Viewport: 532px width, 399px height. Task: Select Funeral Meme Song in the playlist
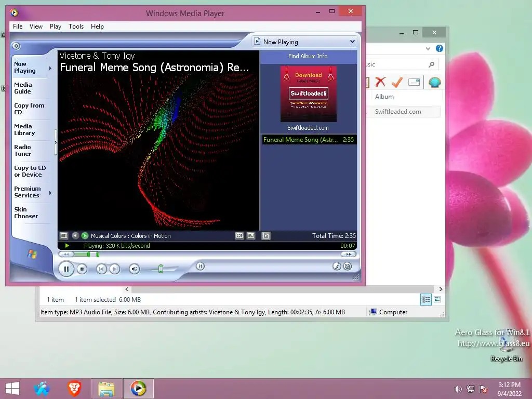click(x=309, y=140)
